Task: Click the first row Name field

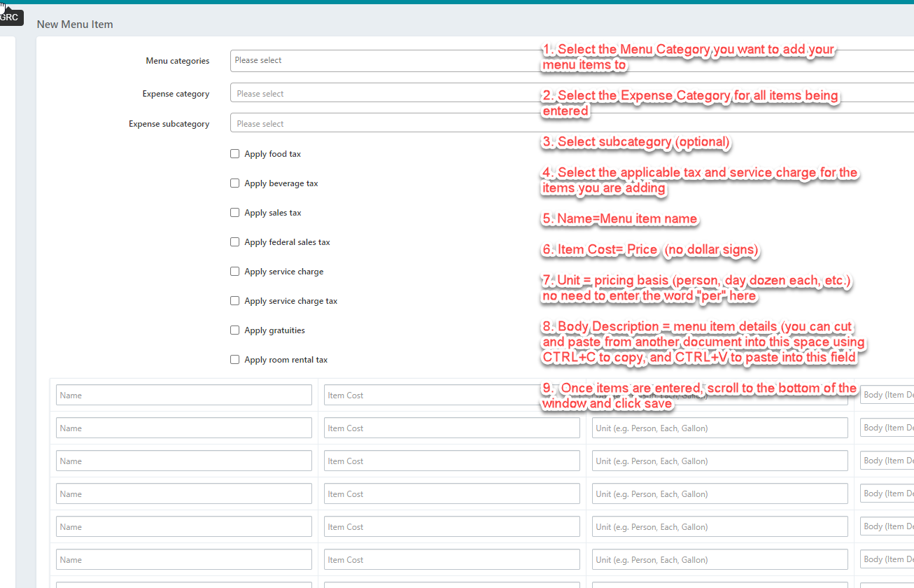Action: point(183,395)
